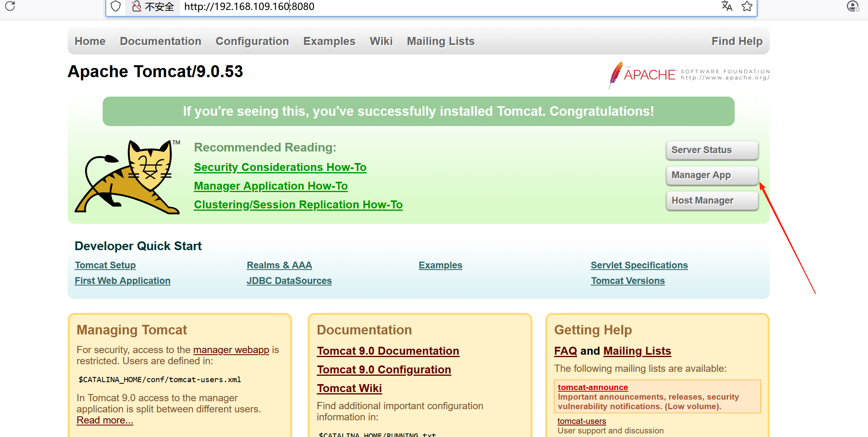Viewport: 868px width, 437px height.
Task: Open the Documentation nav item
Action: point(160,41)
